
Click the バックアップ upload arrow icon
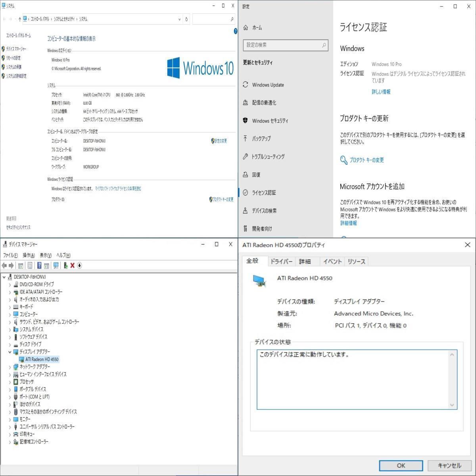tap(245, 138)
